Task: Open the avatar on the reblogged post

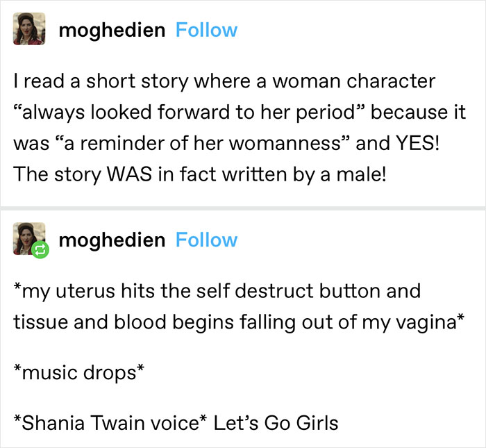Action: [x=28, y=238]
